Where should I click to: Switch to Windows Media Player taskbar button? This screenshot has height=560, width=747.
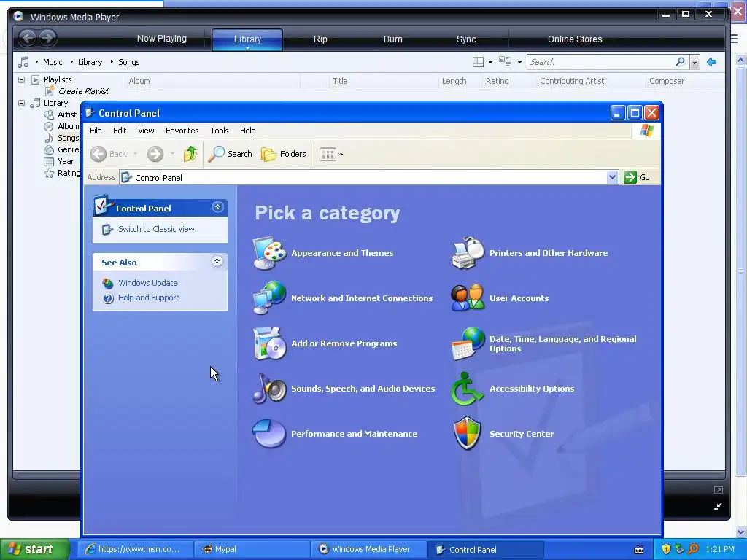[368, 550]
